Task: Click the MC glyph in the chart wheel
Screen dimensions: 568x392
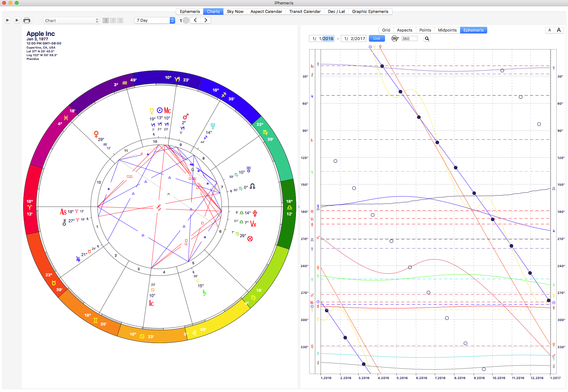Action: point(168,110)
